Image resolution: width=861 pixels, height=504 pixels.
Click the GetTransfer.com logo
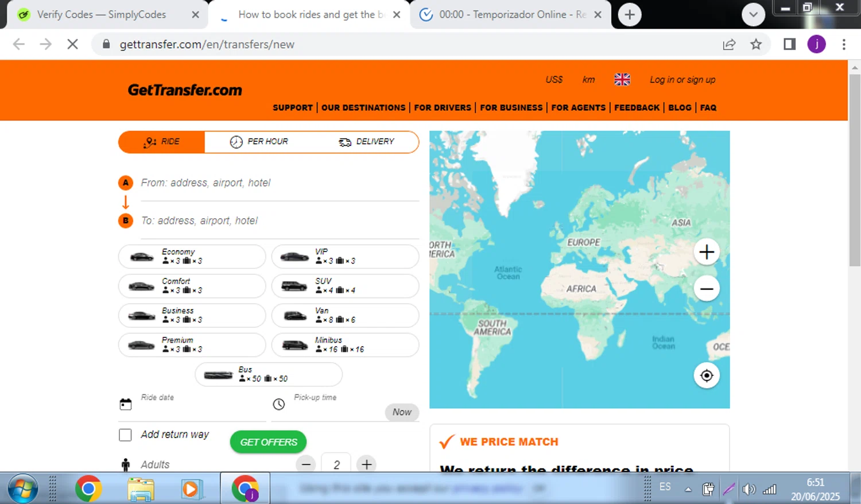tap(185, 90)
